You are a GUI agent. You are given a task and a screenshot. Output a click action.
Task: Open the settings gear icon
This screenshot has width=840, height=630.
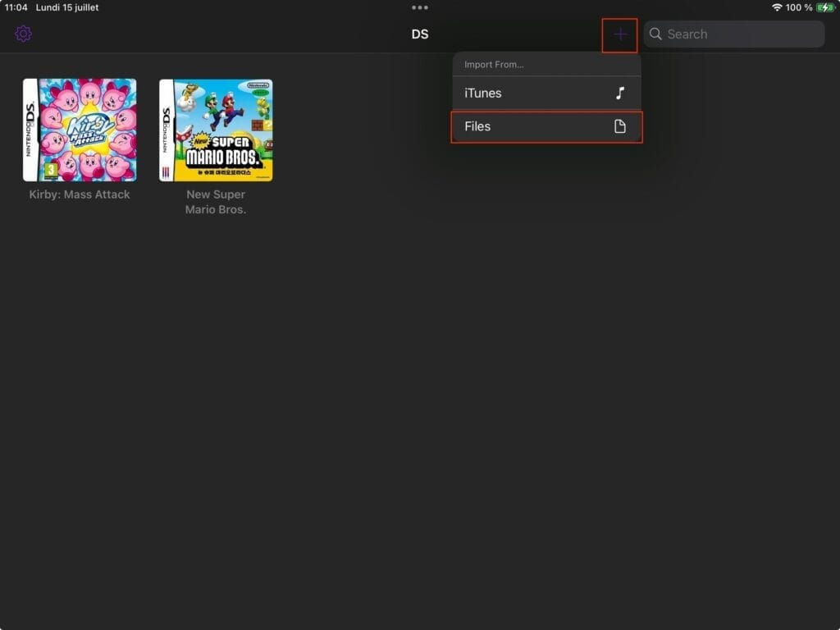[x=23, y=34]
